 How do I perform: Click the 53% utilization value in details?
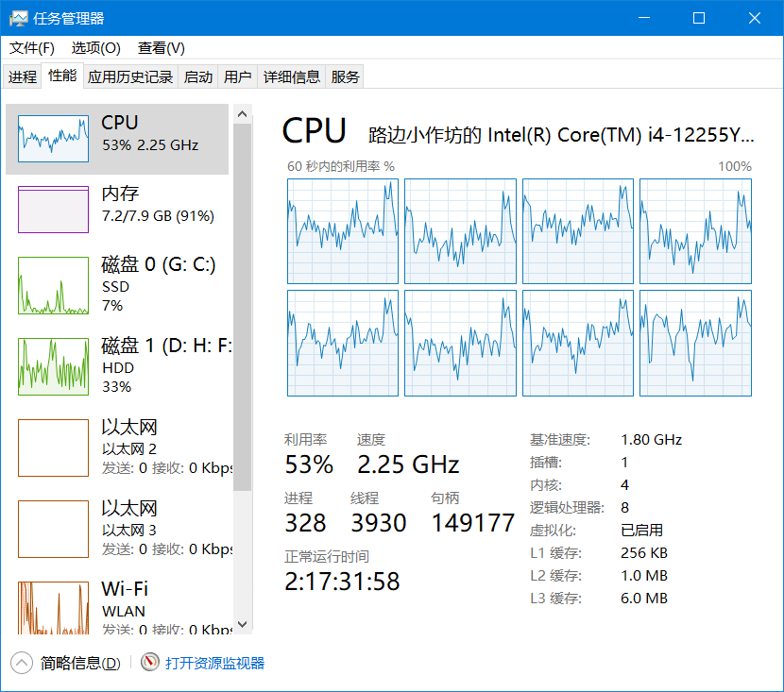(x=309, y=464)
